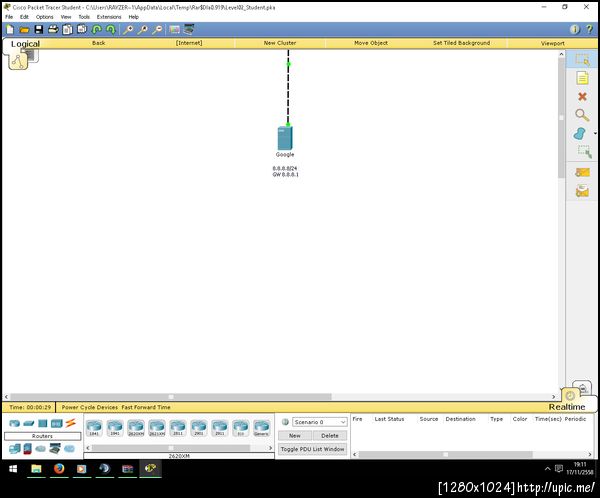The height and width of the screenshot is (498, 600).
Task: Pick the 2811 router model
Action: (178, 428)
